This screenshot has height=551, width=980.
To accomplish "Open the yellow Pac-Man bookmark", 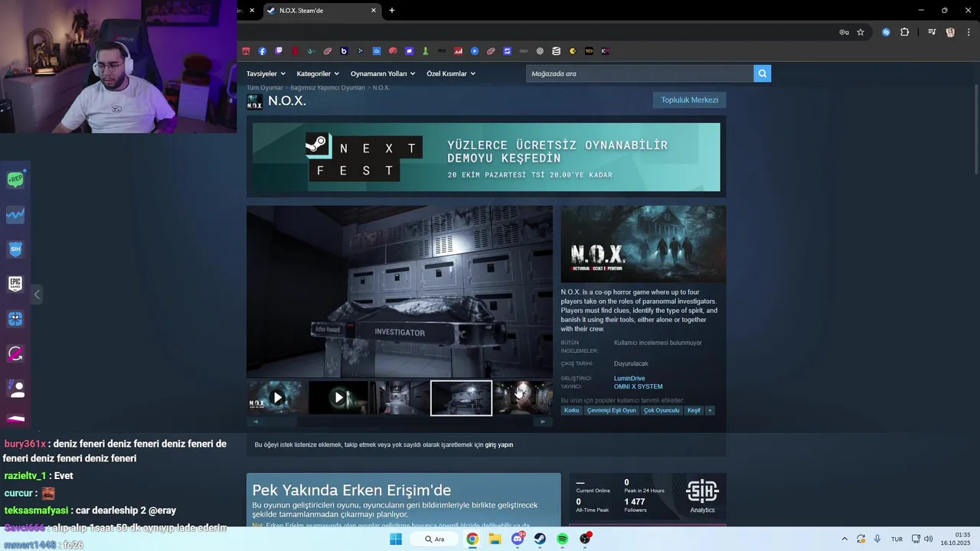I will pyautogui.click(x=573, y=51).
